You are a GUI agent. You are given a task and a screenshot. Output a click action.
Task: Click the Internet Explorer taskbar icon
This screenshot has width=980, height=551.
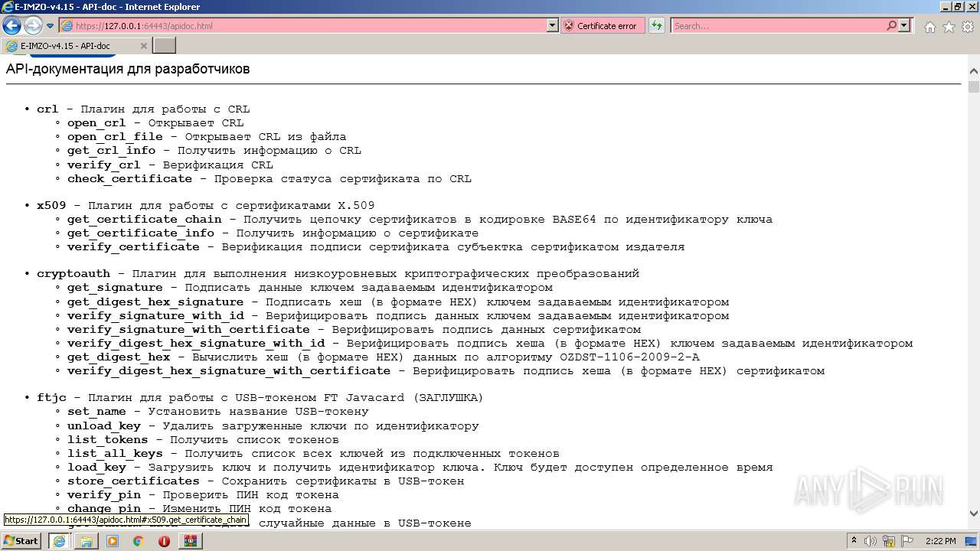coord(58,541)
